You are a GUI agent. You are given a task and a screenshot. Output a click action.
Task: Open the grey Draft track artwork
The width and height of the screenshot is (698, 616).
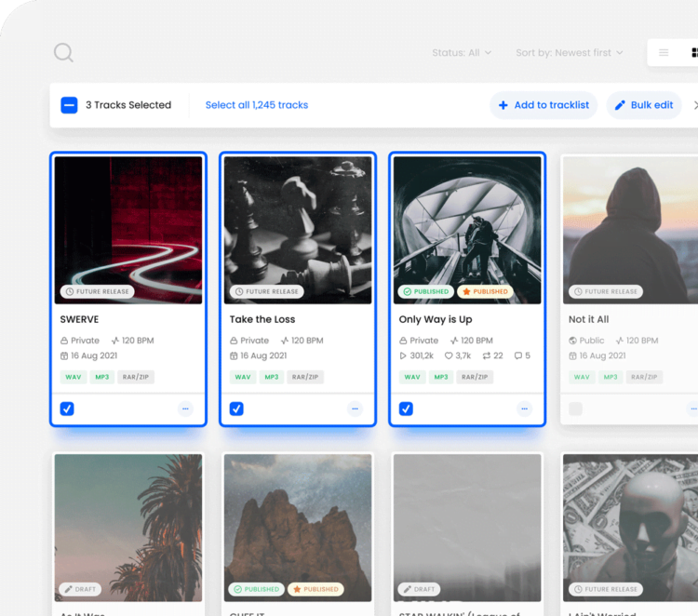(467, 528)
